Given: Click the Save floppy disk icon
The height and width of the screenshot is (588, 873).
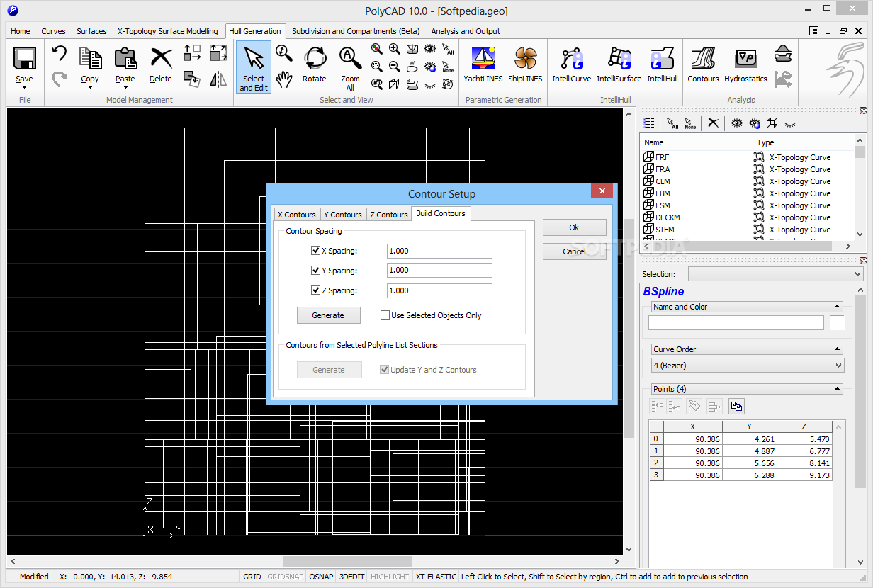Looking at the screenshot, I should tap(24, 59).
